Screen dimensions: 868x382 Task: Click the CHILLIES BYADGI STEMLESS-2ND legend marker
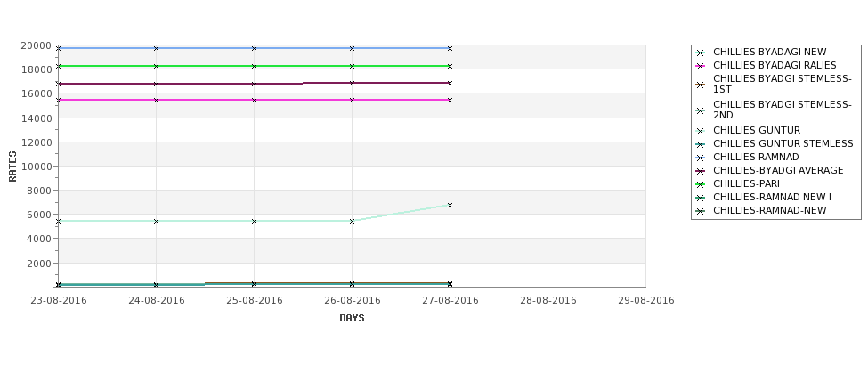point(701,110)
